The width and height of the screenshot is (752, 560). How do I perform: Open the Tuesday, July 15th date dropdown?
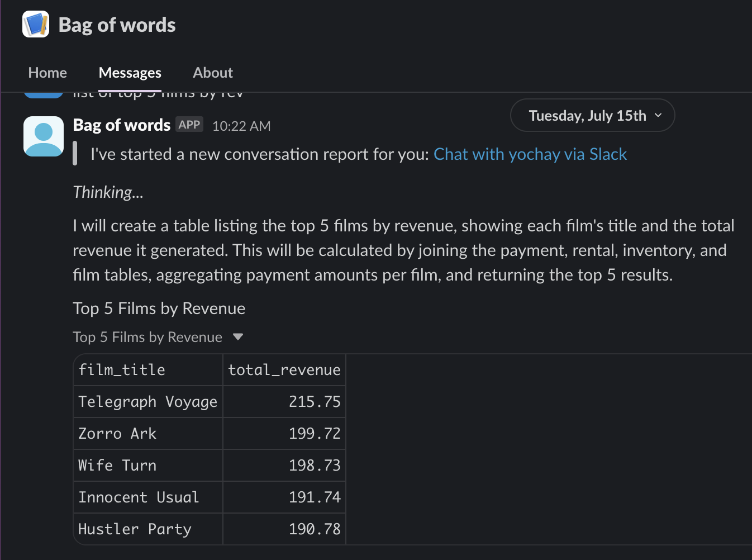(588, 116)
